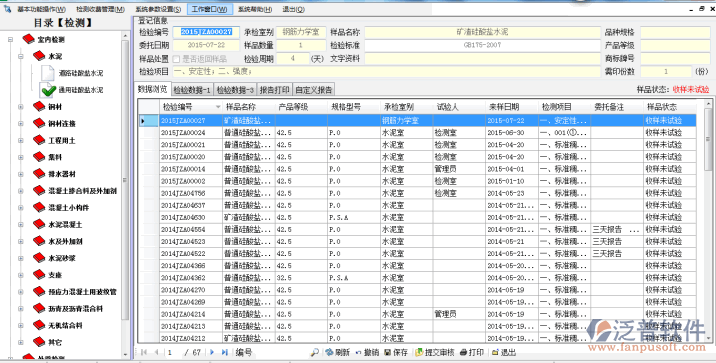This screenshot has width=716, height=363.
Task: Click the 保存 save icon
Action: (387, 352)
